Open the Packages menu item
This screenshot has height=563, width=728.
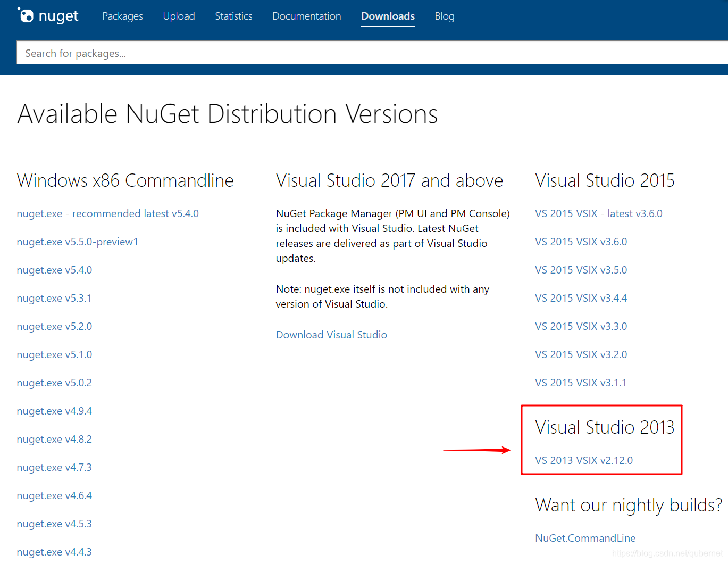(x=122, y=16)
